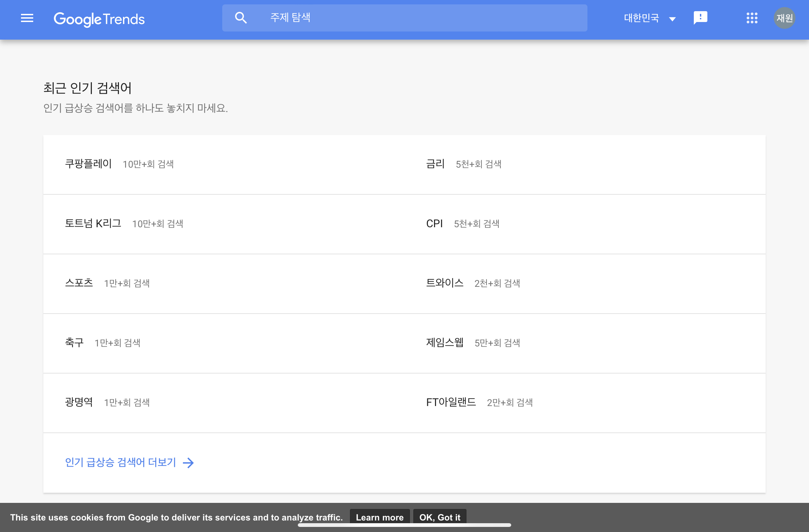The width and height of the screenshot is (809, 532).
Task: Open the CPI trending search
Action: click(434, 224)
